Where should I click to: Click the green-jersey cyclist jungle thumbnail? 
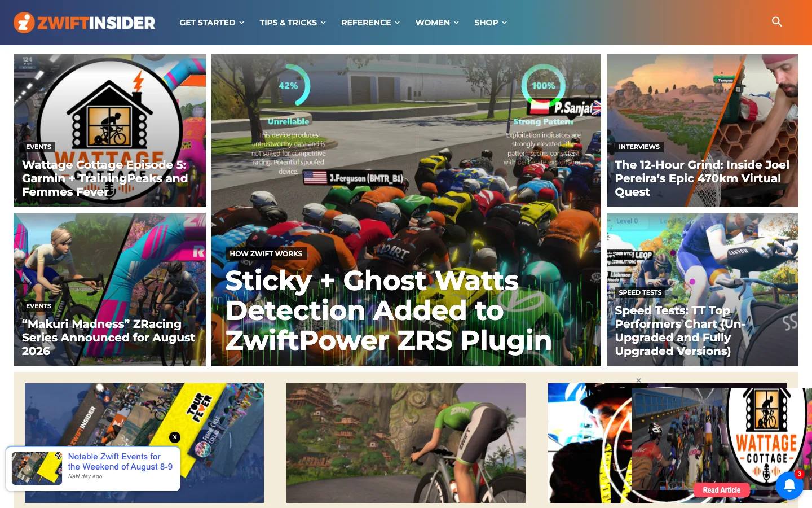406,443
